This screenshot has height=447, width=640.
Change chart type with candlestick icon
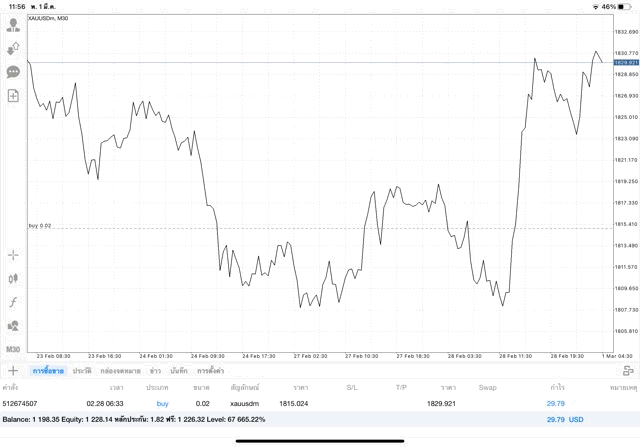(13, 278)
